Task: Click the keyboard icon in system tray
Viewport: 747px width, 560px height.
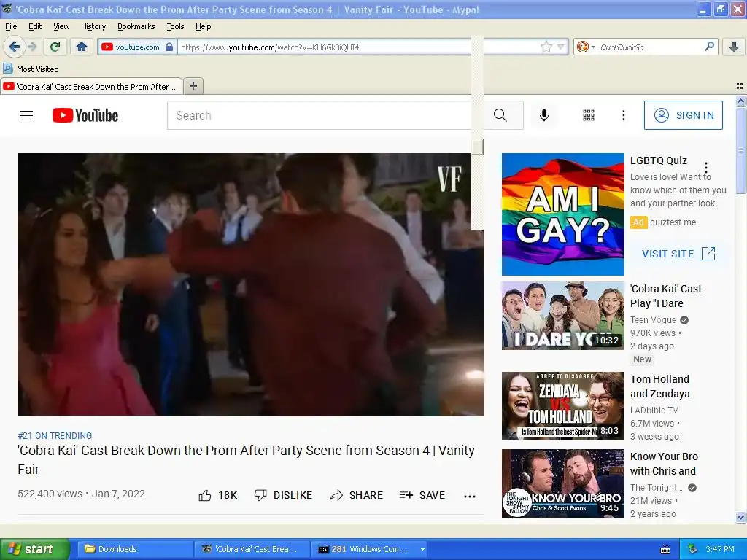Action: click(x=665, y=550)
